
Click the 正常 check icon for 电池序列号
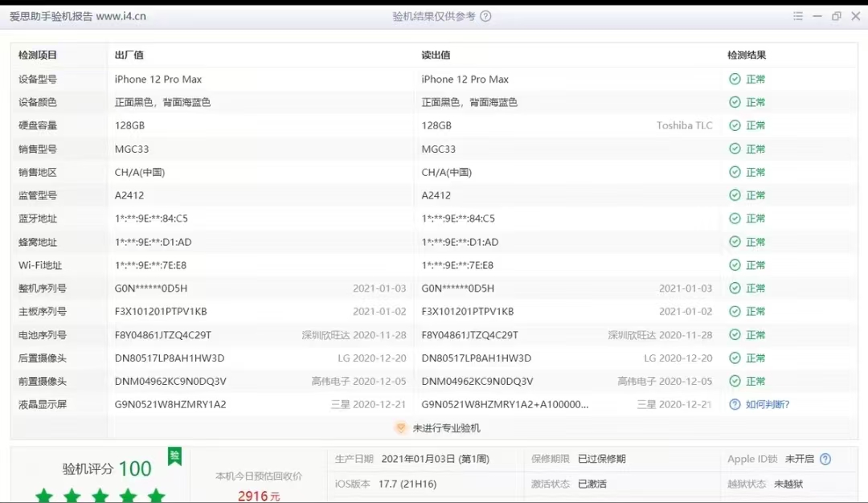tap(735, 335)
